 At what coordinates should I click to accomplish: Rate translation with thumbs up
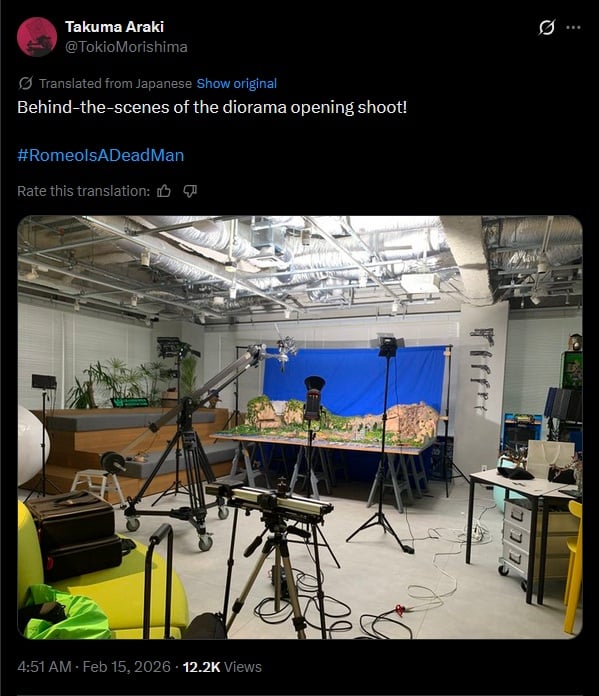[164, 191]
